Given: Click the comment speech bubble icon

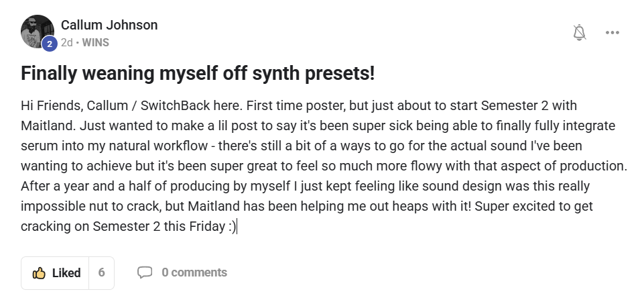Looking at the screenshot, I should click(x=144, y=272).
